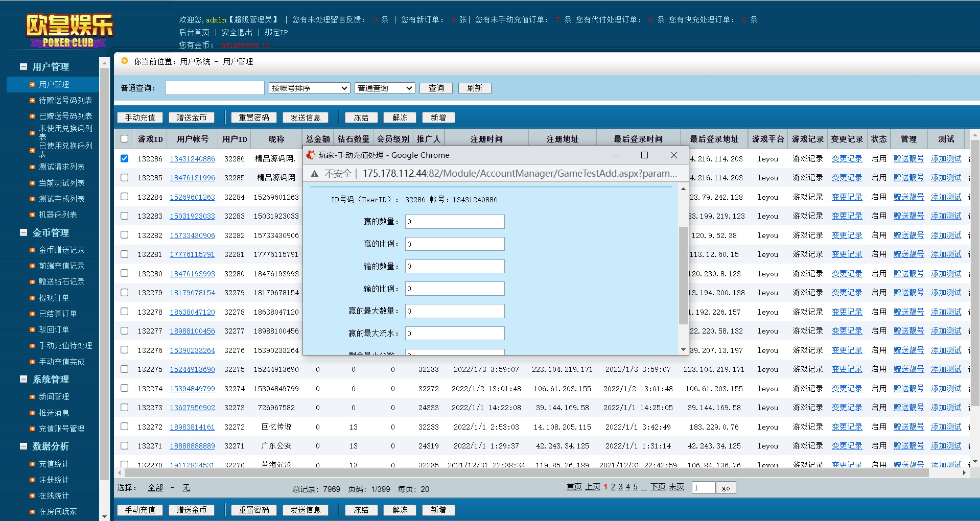Click the popup window's Chrome favicon
This screenshot has width=980, height=521.
(311, 155)
